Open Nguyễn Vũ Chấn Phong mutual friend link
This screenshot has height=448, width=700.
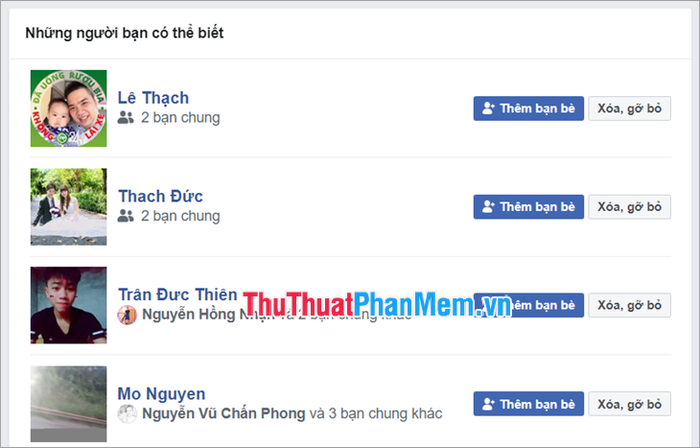click(223, 414)
